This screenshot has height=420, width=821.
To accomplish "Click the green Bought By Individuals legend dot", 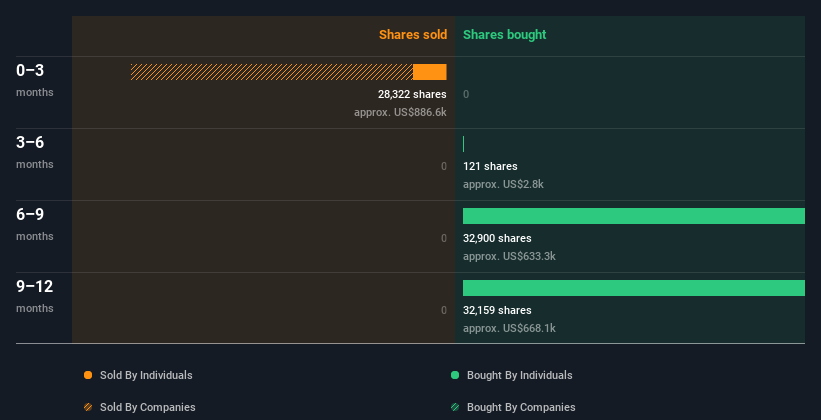I will click(454, 375).
